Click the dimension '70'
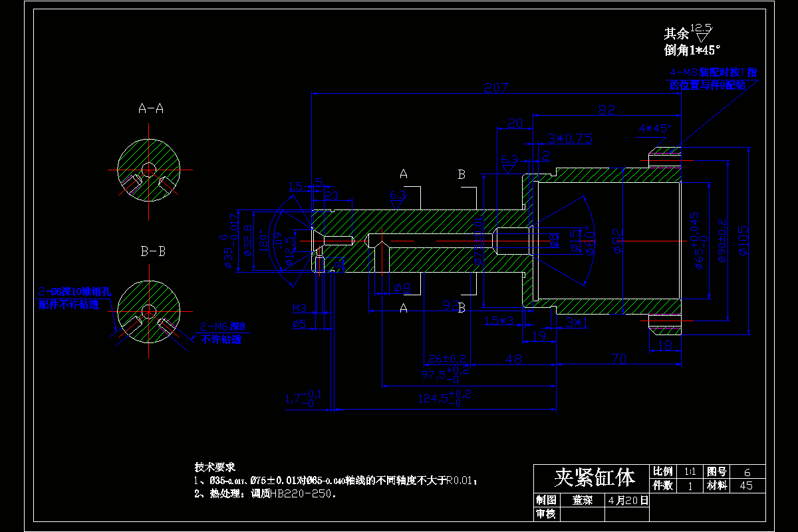The image size is (798, 532). click(x=619, y=359)
